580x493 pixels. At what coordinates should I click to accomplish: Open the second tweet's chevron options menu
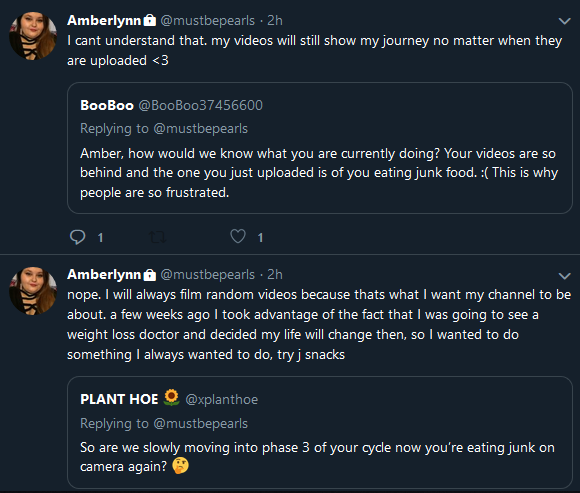click(564, 276)
